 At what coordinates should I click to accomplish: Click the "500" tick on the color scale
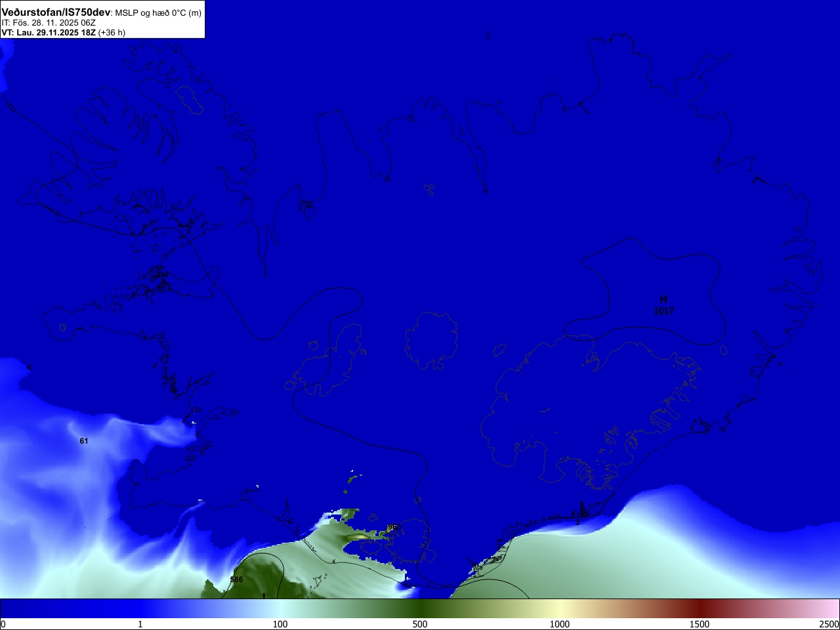click(420, 624)
